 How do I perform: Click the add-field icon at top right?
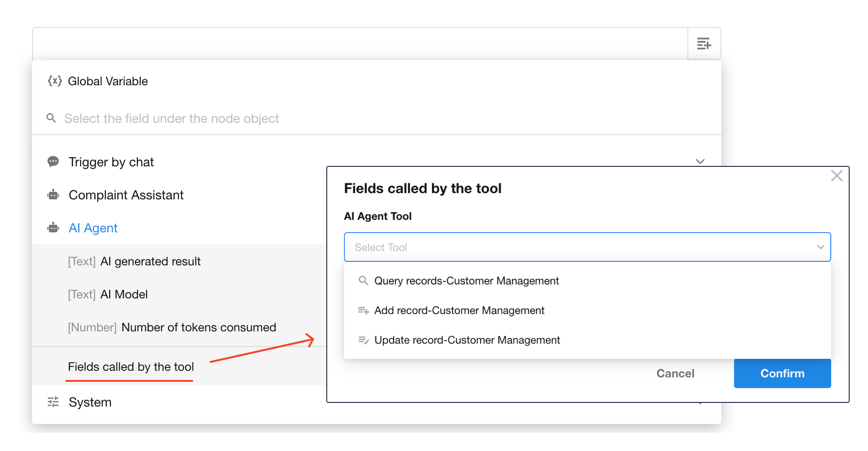[703, 44]
